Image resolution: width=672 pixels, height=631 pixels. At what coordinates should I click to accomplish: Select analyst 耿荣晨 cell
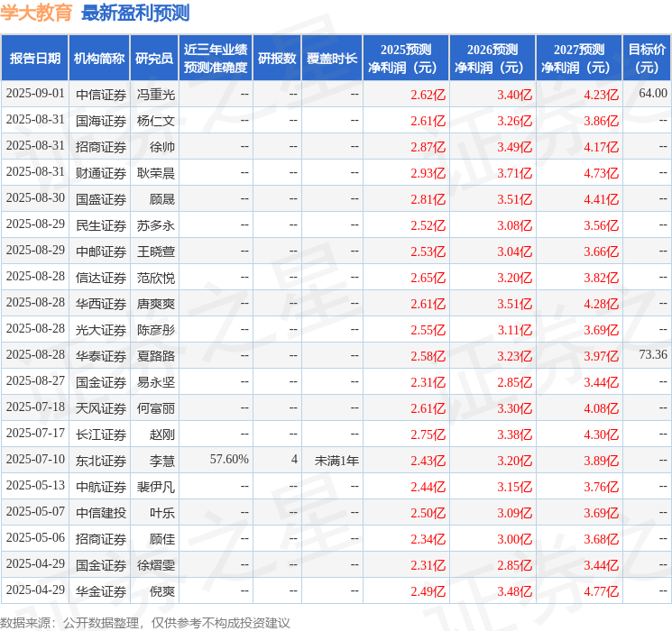coord(155,173)
